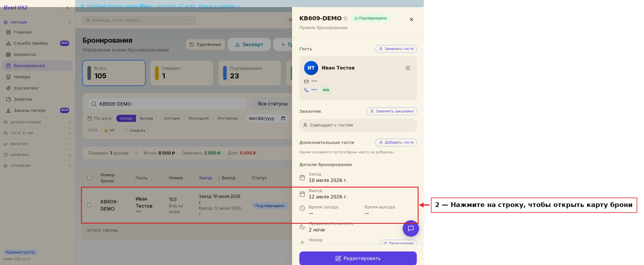Open Заказы лагеря in the sidebar
This screenshot has height=265, width=644.
(37, 110)
